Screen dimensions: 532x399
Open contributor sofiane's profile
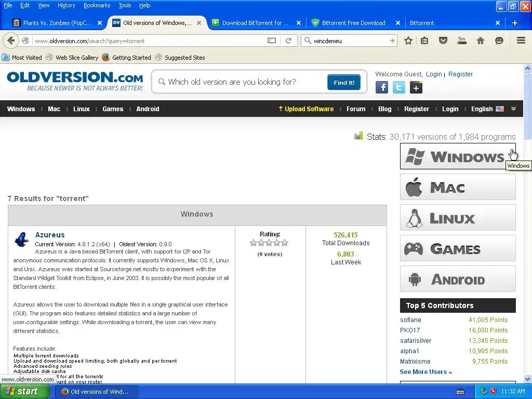pyautogui.click(x=410, y=320)
